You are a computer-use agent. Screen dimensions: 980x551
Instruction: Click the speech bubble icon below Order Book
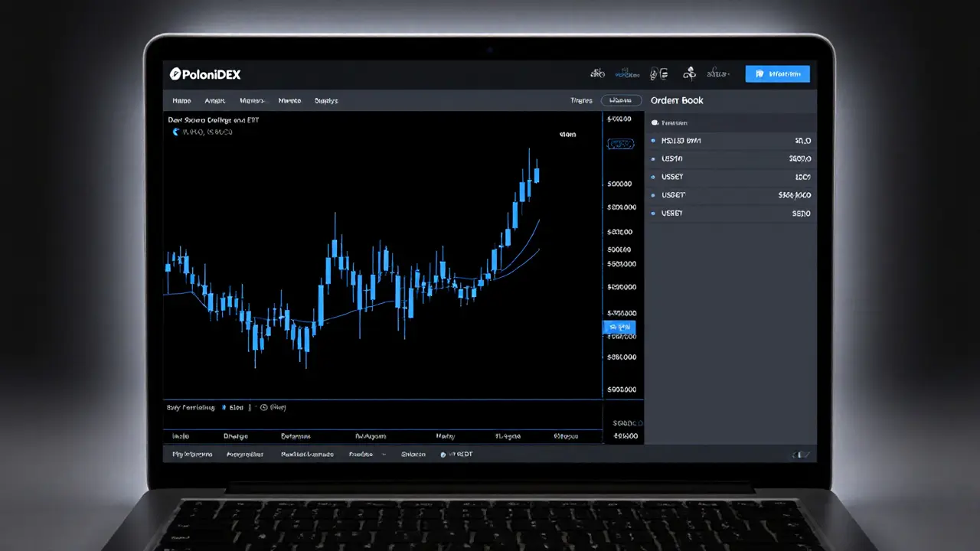click(655, 122)
